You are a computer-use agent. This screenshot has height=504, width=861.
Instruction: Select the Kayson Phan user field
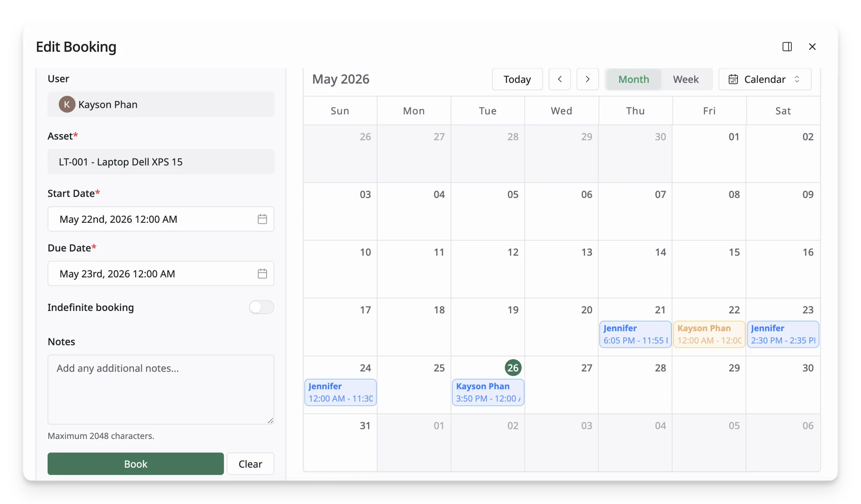161,104
